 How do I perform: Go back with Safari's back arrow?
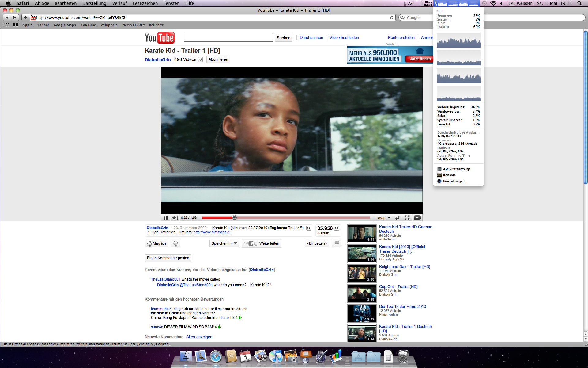[7, 17]
